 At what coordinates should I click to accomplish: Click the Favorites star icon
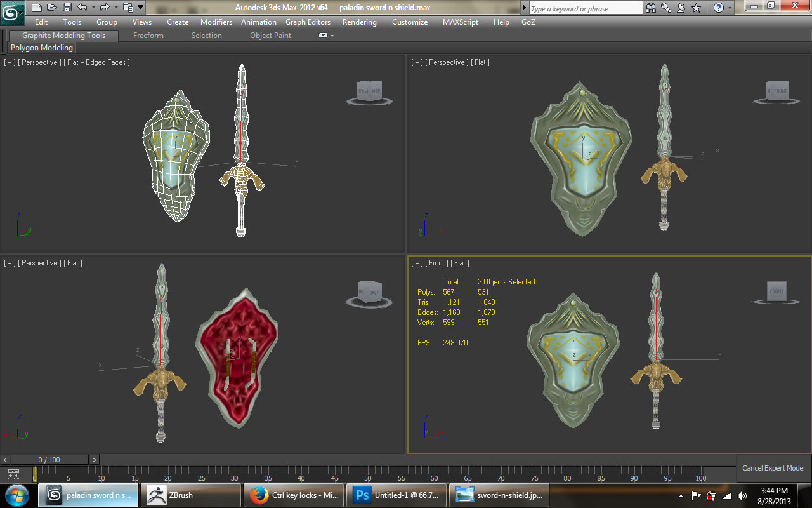coord(696,8)
